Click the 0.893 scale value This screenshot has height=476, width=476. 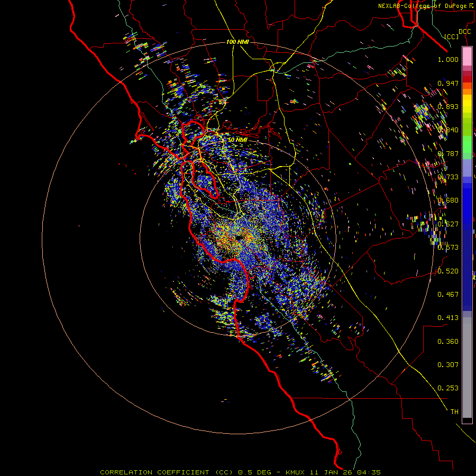click(448, 106)
